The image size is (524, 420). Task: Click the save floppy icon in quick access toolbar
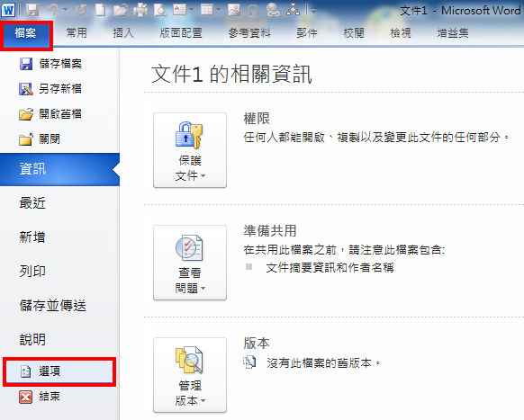32,10
